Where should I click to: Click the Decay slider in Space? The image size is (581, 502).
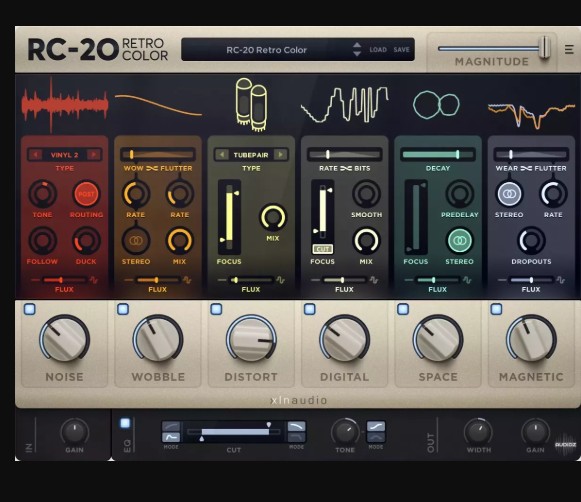click(x=438, y=154)
